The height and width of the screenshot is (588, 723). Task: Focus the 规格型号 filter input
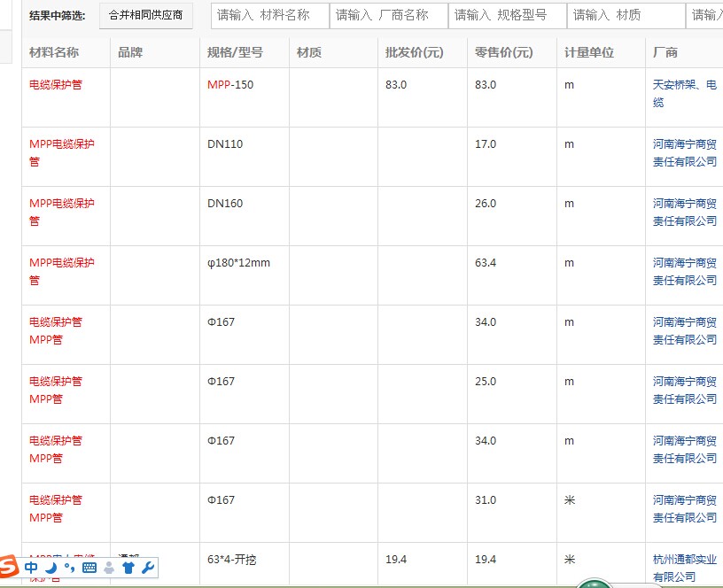point(508,16)
